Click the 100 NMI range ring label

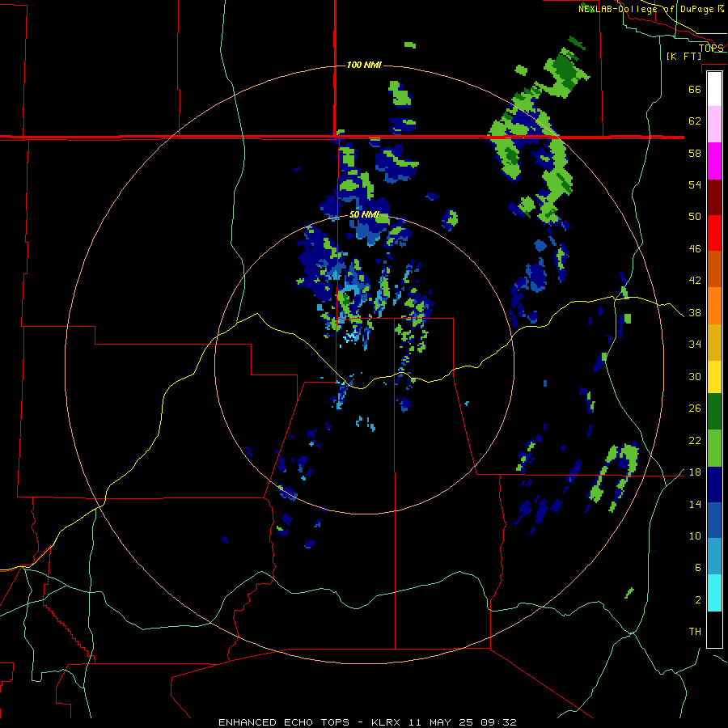(x=364, y=65)
